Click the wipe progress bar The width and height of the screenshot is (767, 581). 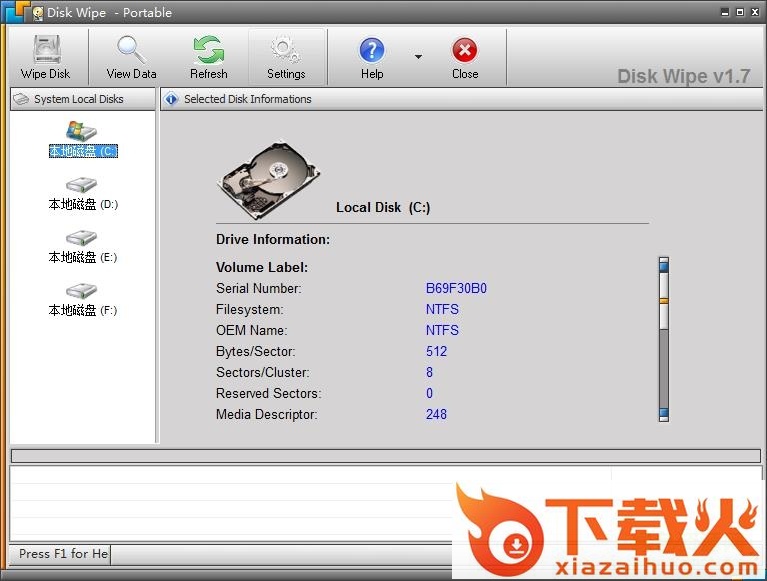click(385, 456)
